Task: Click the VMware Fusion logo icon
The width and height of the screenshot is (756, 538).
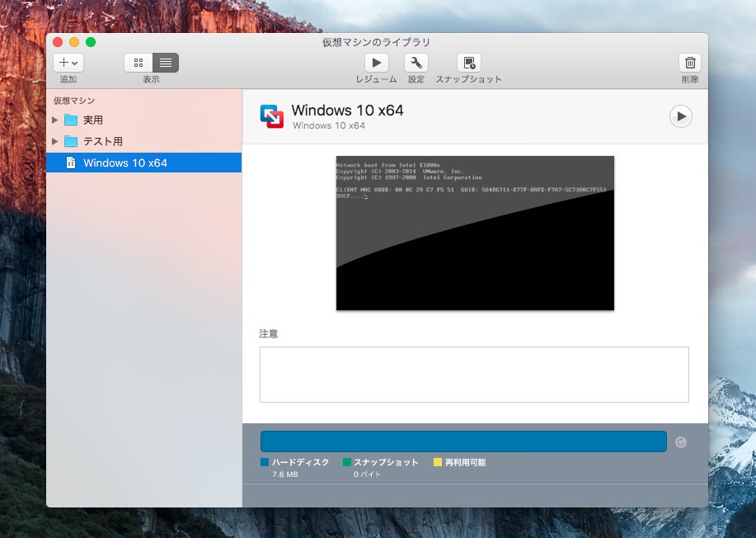Action: pos(271,116)
